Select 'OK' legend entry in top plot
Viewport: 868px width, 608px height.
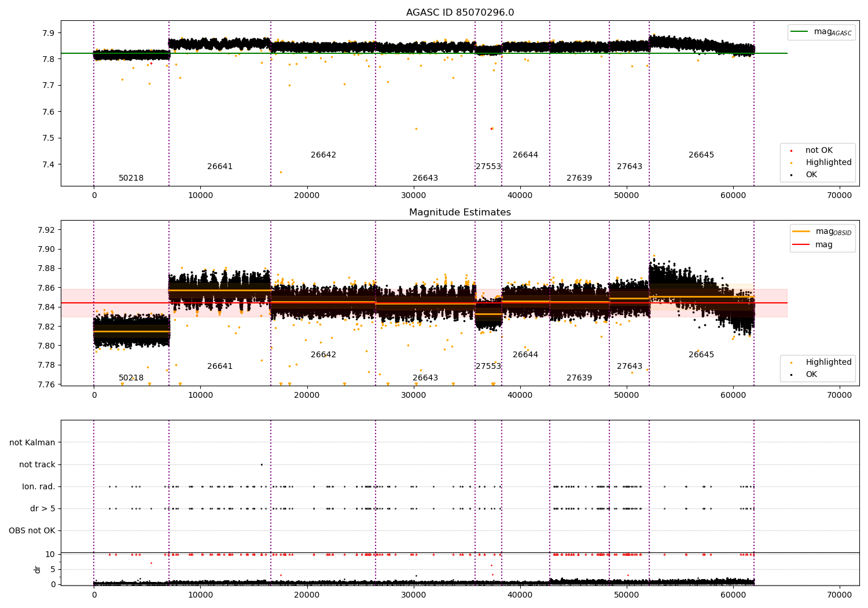(x=811, y=175)
